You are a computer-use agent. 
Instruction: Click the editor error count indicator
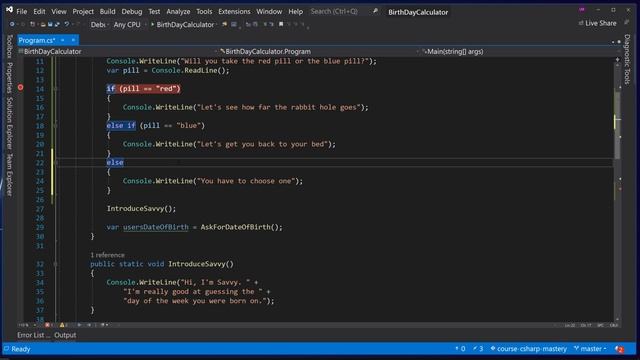pyautogui.click(x=49, y=325)
